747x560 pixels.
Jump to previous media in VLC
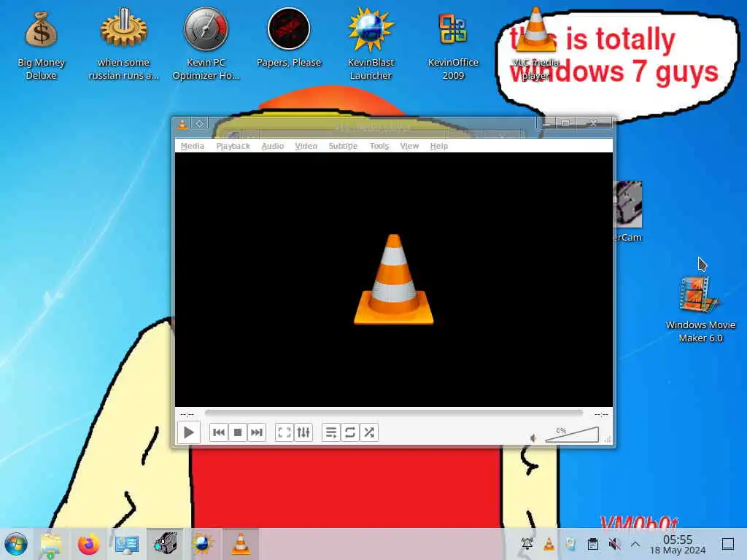(x=219, y=432)
